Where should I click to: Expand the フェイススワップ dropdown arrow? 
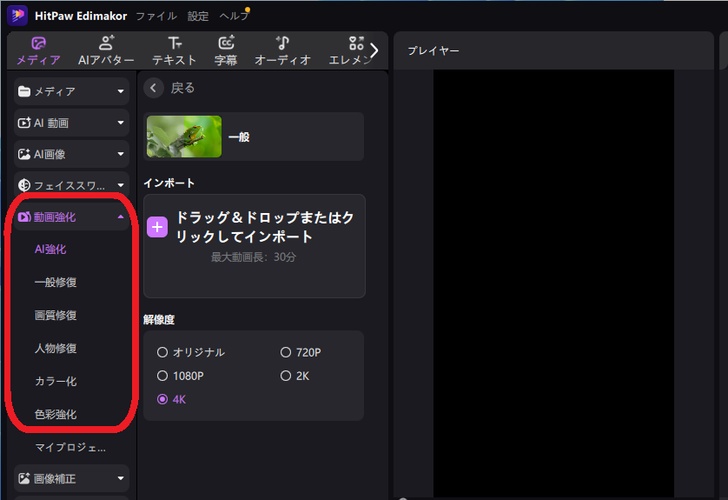(121, 185)
